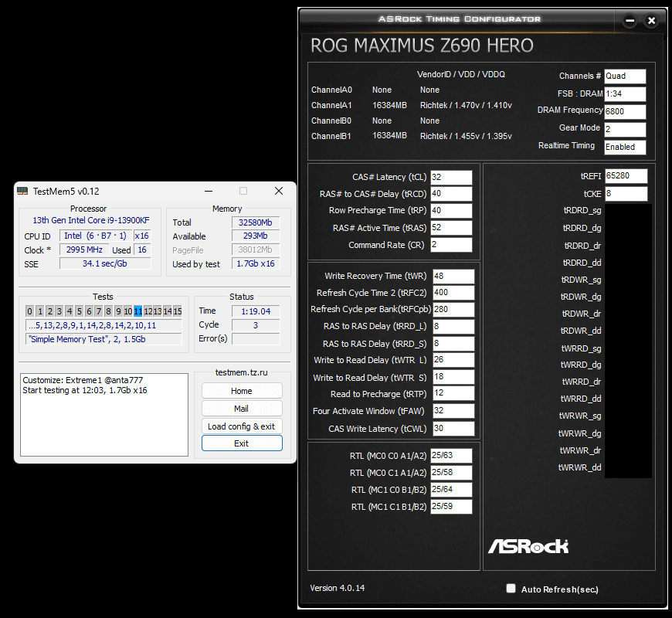Click the TestMem5 log text area

point(104,415)
